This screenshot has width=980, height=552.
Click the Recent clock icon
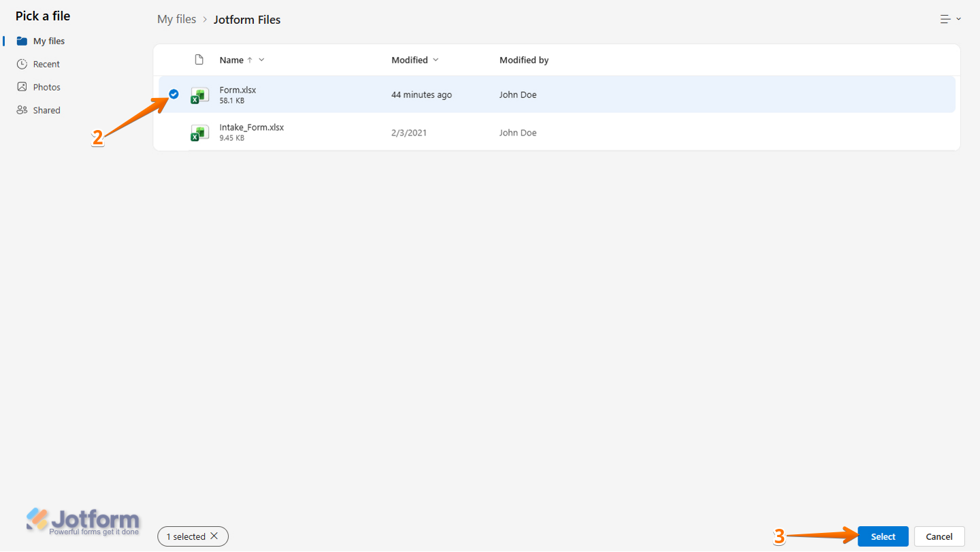(22, 64)
